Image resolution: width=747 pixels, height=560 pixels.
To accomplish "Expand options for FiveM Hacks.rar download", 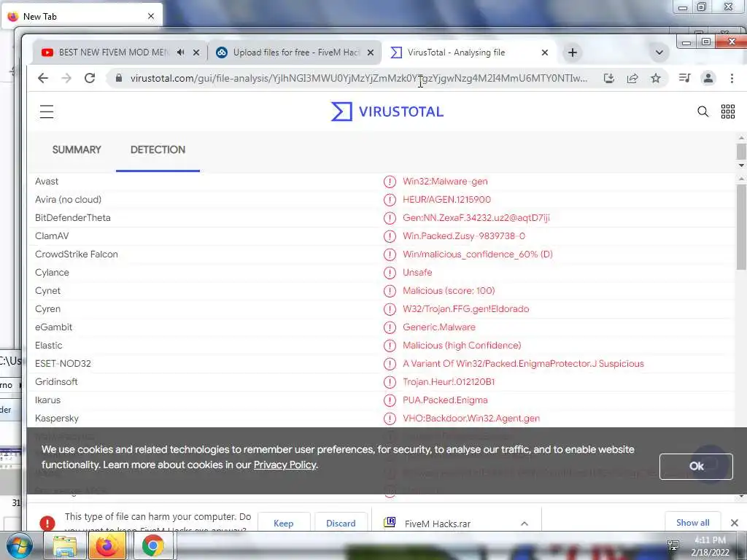I will [525, 524].
